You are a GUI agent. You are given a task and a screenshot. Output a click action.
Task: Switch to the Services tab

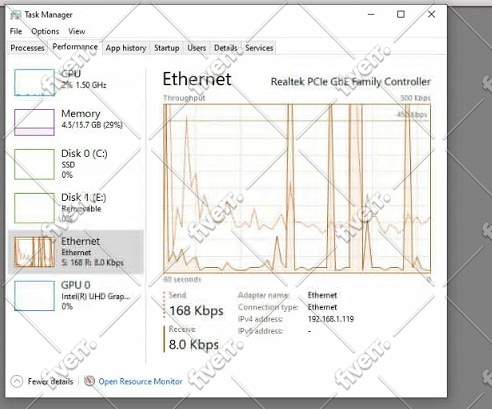pyautogui.click(x=259, y=48)
